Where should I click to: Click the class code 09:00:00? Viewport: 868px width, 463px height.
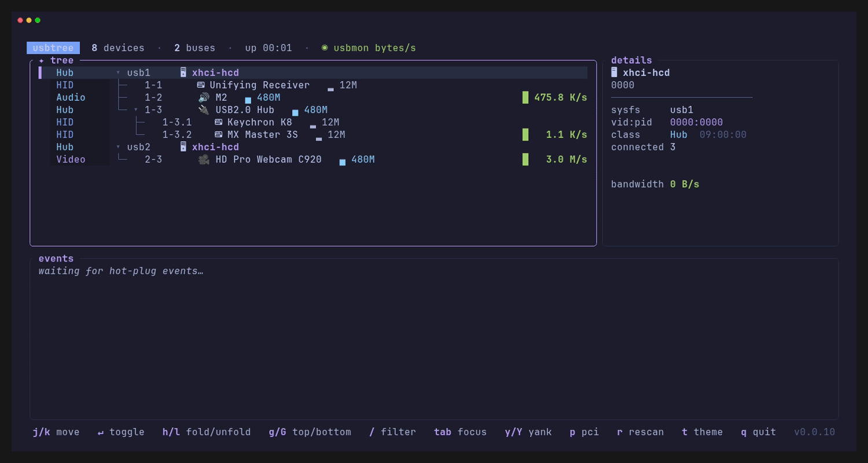coord(723,135)
